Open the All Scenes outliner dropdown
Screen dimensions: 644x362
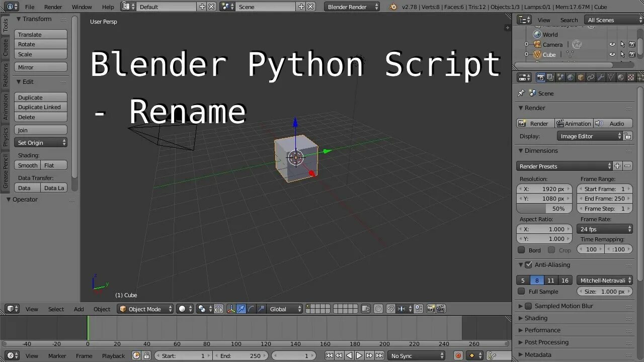[x=613, y=20]
